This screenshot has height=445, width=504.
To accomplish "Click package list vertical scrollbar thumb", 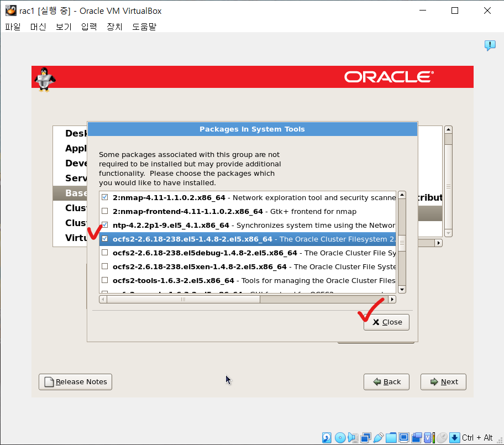I will (402, 243).
